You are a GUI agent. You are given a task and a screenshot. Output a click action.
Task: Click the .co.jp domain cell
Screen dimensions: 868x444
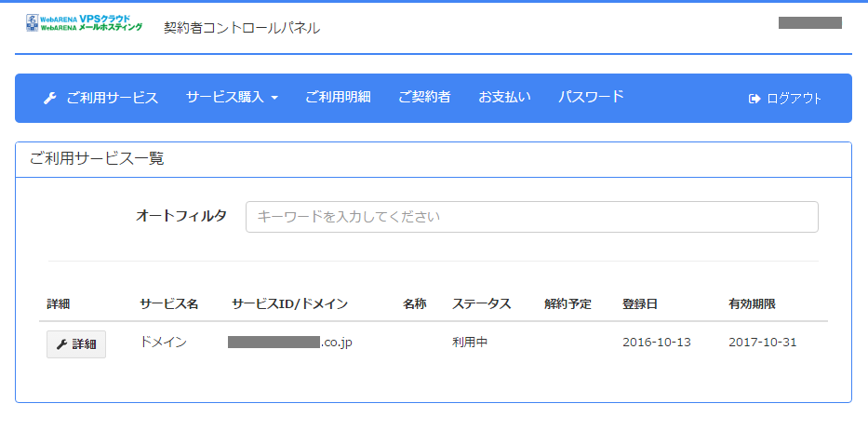tap(290, 343)
